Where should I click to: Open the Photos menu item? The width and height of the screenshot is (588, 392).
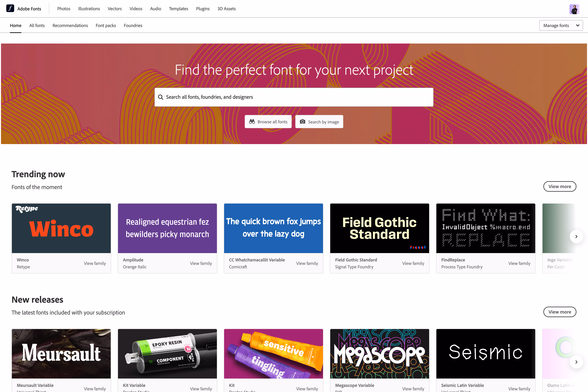point(64,9)
